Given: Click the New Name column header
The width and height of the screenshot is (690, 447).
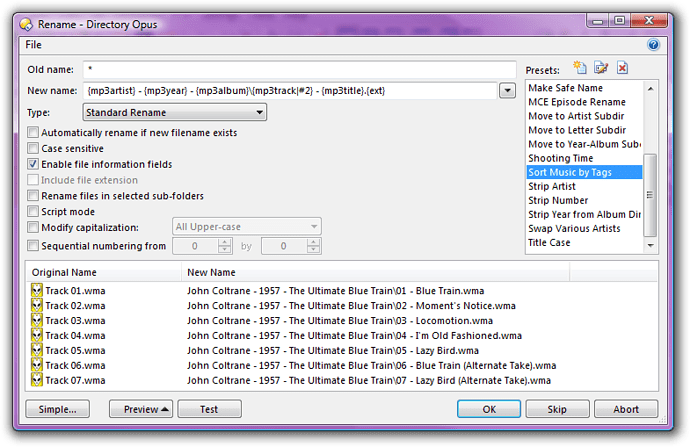Looking at the screenshot, I should coord(375,272).
